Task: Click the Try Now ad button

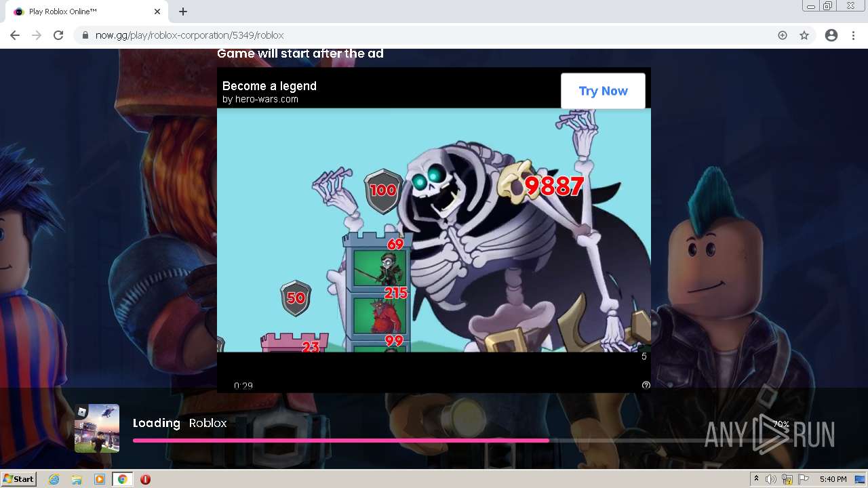Action: tap(603, 91)
